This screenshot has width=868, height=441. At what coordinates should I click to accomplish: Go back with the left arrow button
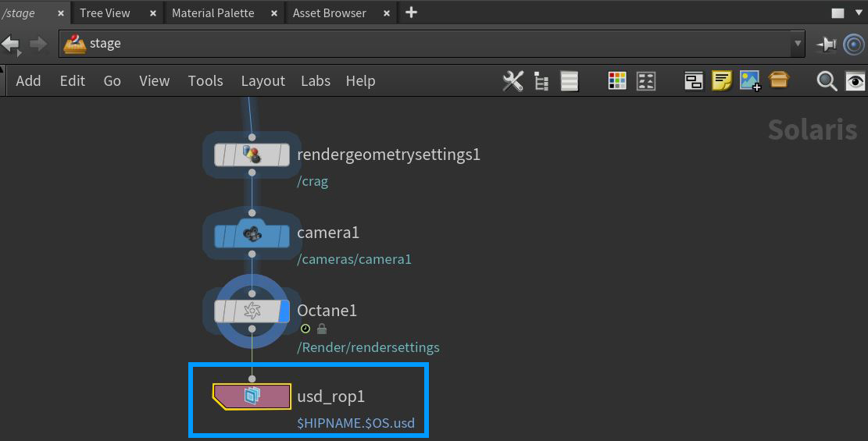pyautogui.click(x=11, y=44)
